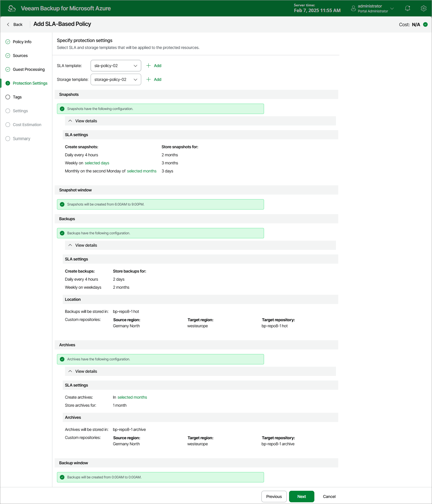This screenshot has width=432, height=504.
Task: Open the notifications bell
Action: coord(408,8)
